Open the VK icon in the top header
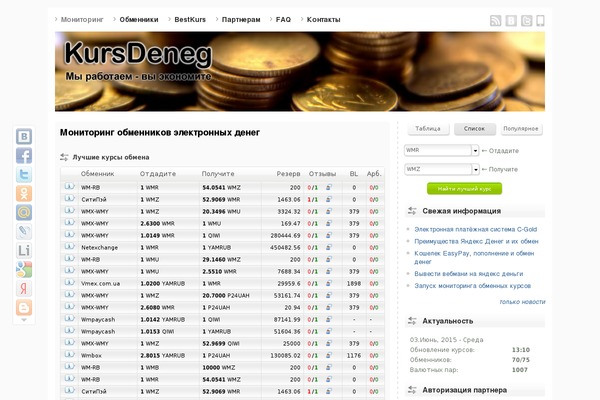 coord(511,20)
